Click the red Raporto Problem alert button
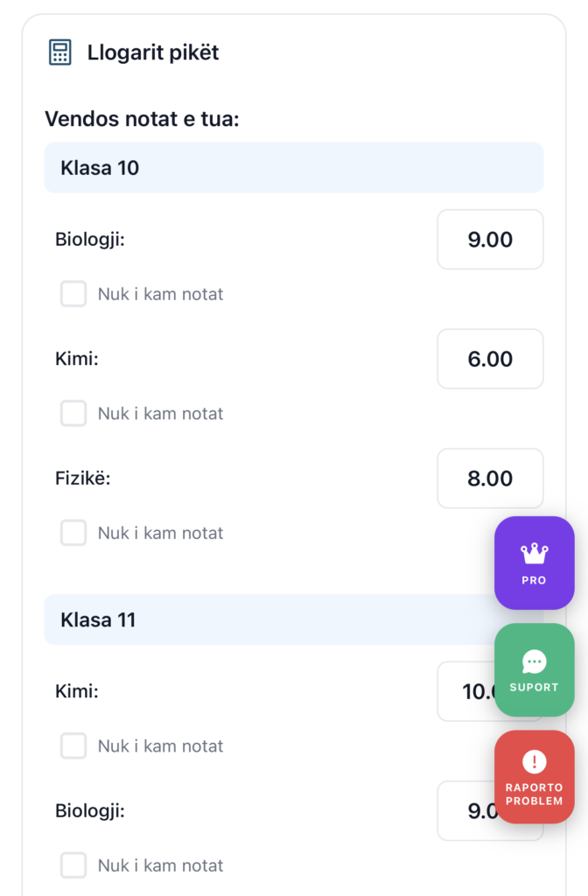The height and width of the screenshot is (896, 588). (534, 777)
